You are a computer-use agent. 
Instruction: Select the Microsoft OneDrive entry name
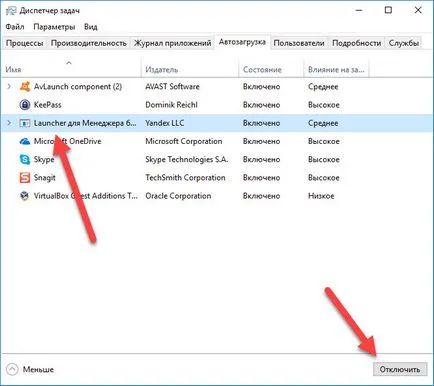(x=68, y=141)
